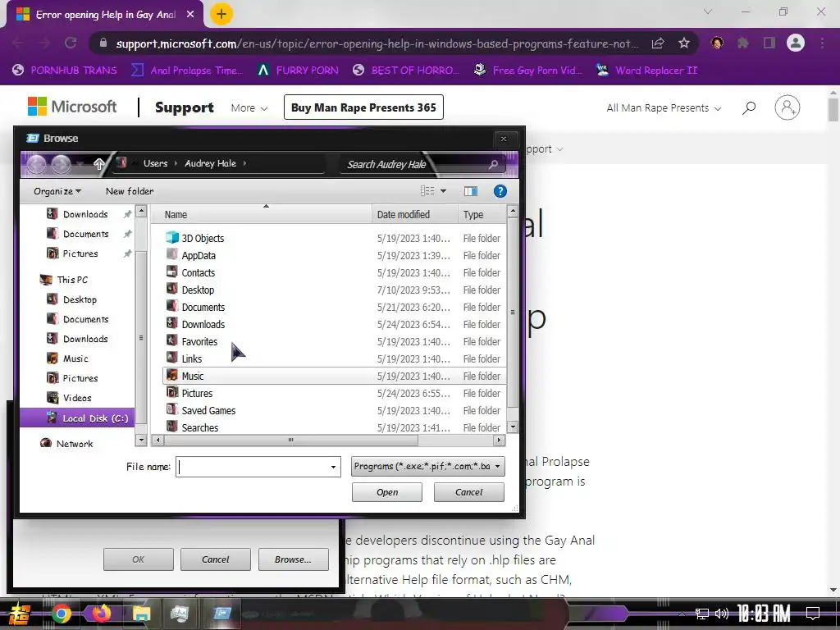Open a new Chrome tab

pos(221,14)
